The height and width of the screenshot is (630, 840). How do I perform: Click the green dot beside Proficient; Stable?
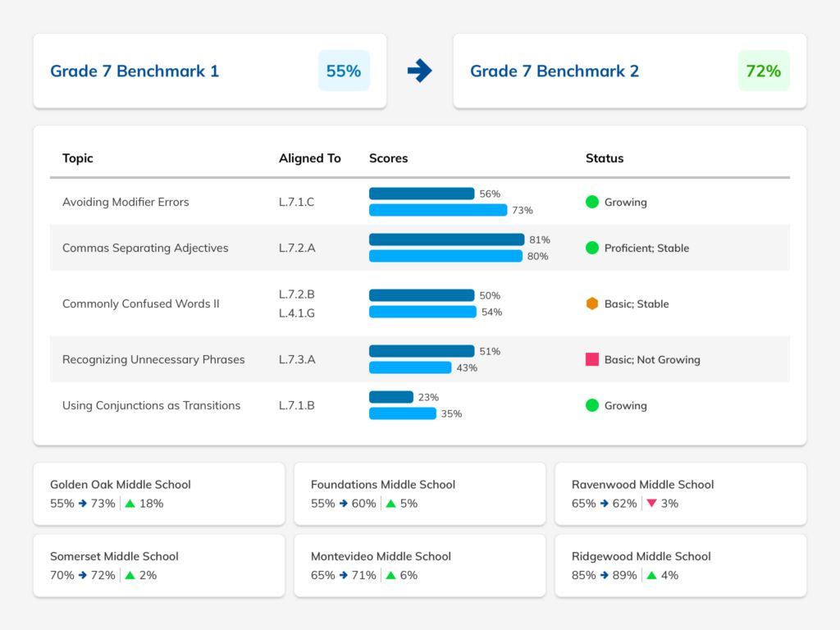point(592,248)
